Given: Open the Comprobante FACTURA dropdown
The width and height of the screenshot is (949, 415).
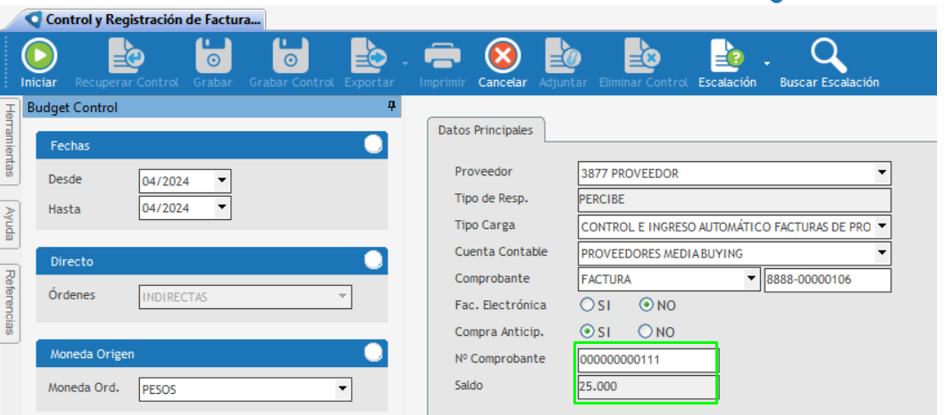Looking at the screenshot, I should pyautogui.click(x=751, y=279).
